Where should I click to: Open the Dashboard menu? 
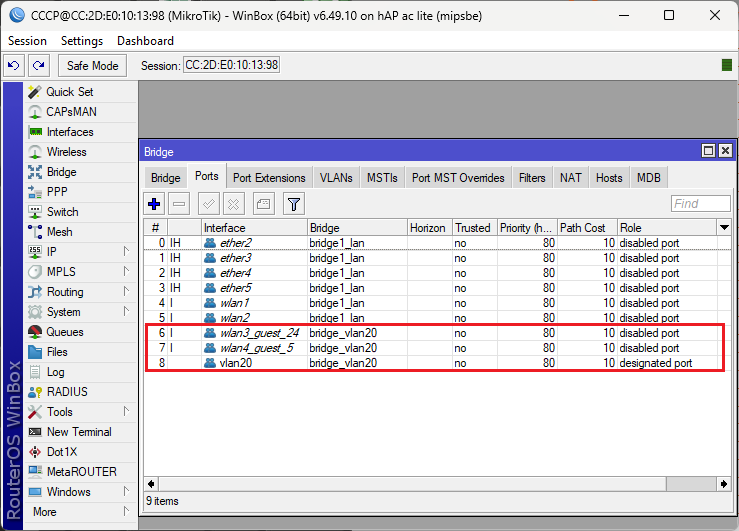(x=146, y=41)
